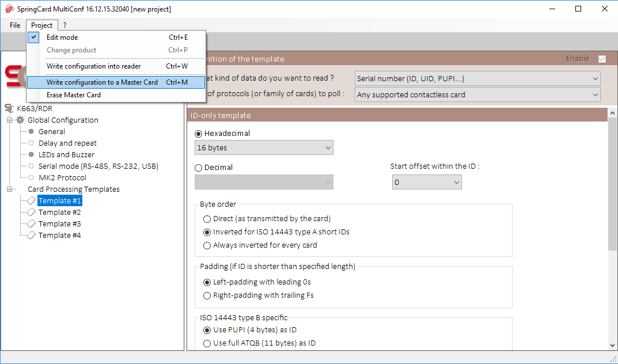Open the 16 bytes hexadecimal length dropdown
The height and width of the screenshot is (364, 618).
[264, 147]
